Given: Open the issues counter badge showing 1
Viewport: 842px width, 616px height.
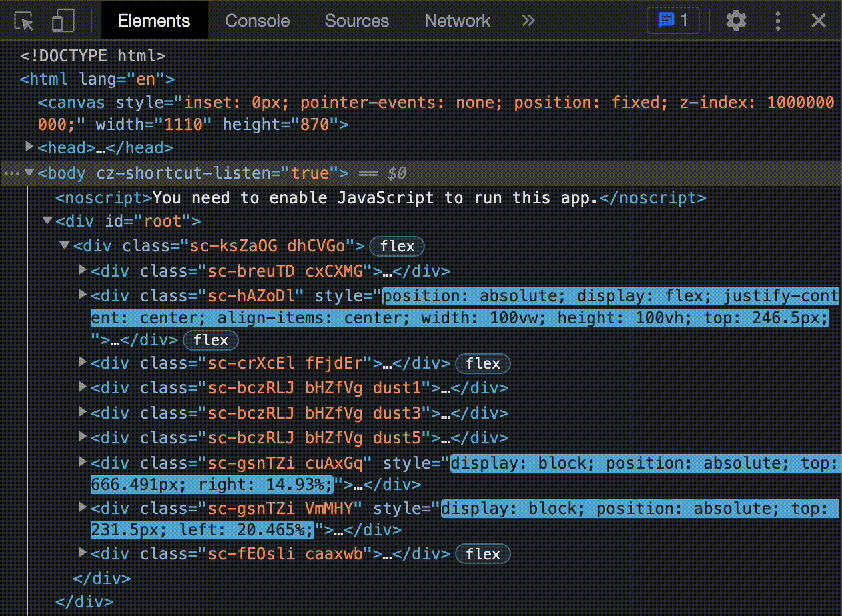Looking at the screenshot, I should (x=673, y=21).
